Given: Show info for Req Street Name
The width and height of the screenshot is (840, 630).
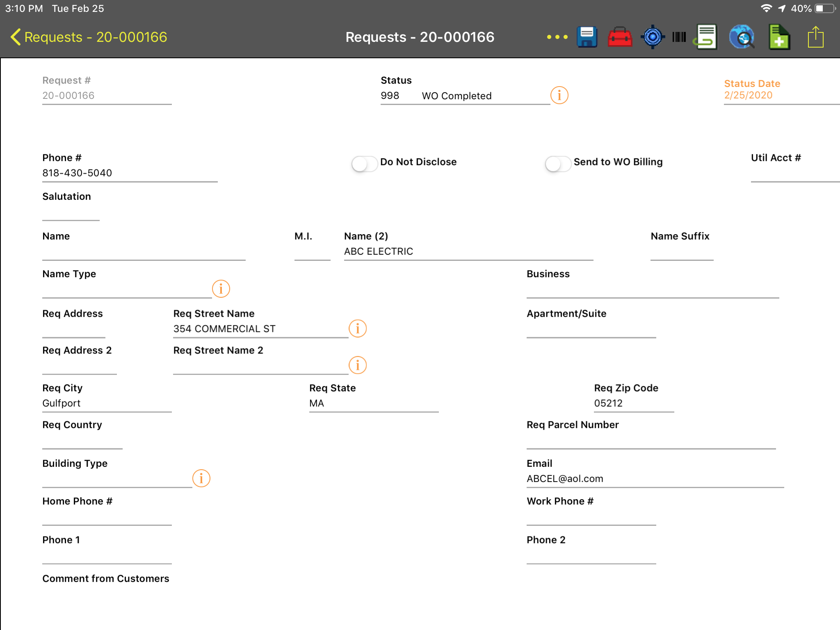Looking at the screenshot, I should pyautogui.click(x=357, y=328).
